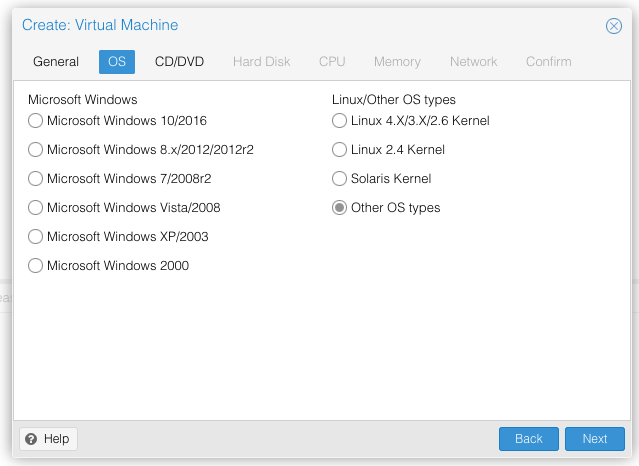Select Microsoft Windows 10/2016 option

(36, 121)
